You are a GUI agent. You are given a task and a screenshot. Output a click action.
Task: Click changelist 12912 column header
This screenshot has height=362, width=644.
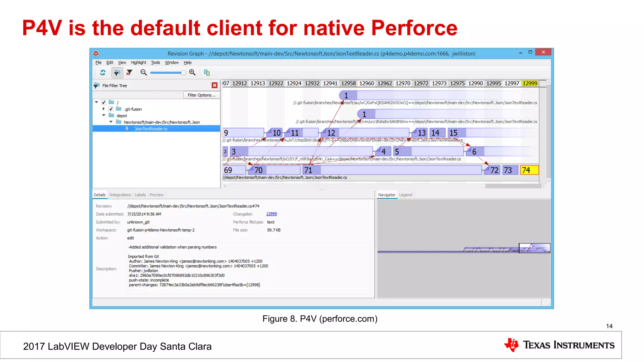tap(240, 83)
